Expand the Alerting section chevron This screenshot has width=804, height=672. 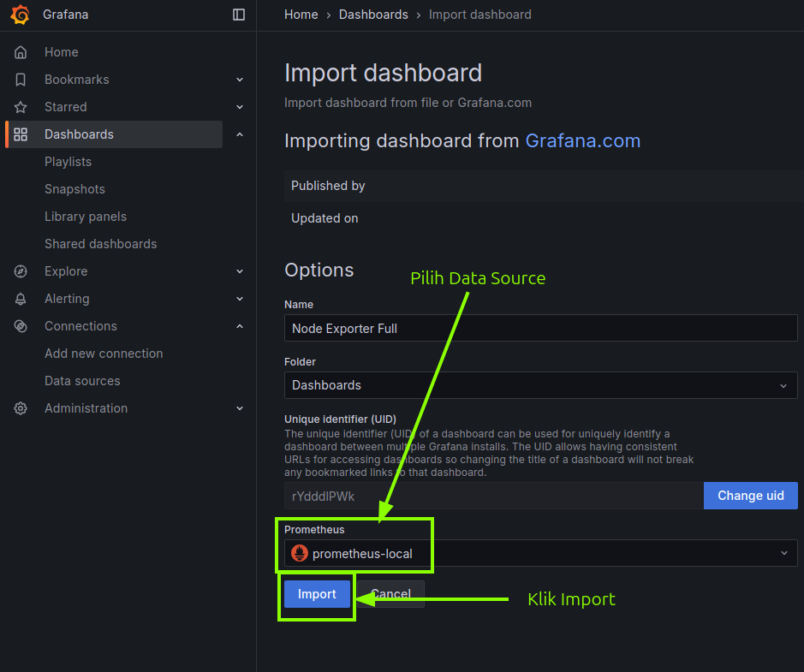pos(240,299)
